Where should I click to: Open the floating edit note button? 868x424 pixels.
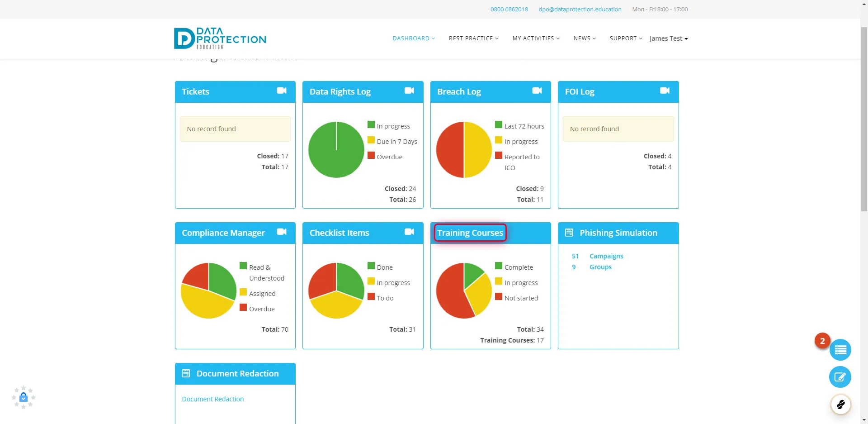(x=840, y=377)
